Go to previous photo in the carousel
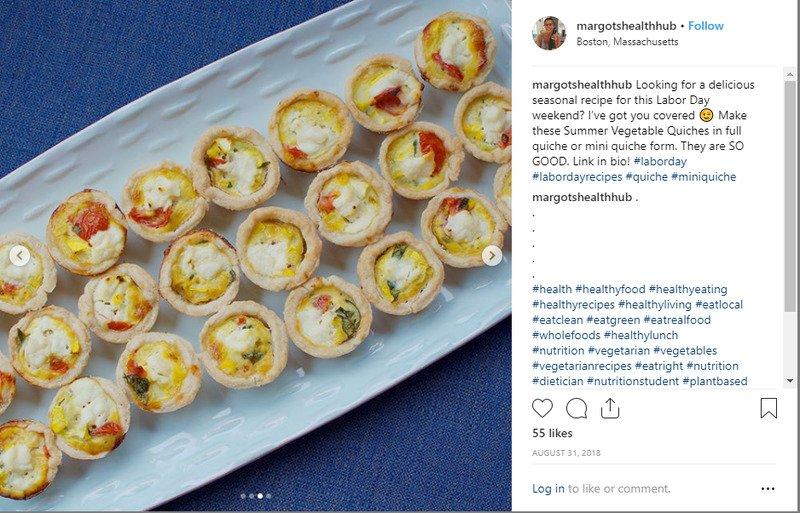800x513 pixels. [x=19, y=256]
